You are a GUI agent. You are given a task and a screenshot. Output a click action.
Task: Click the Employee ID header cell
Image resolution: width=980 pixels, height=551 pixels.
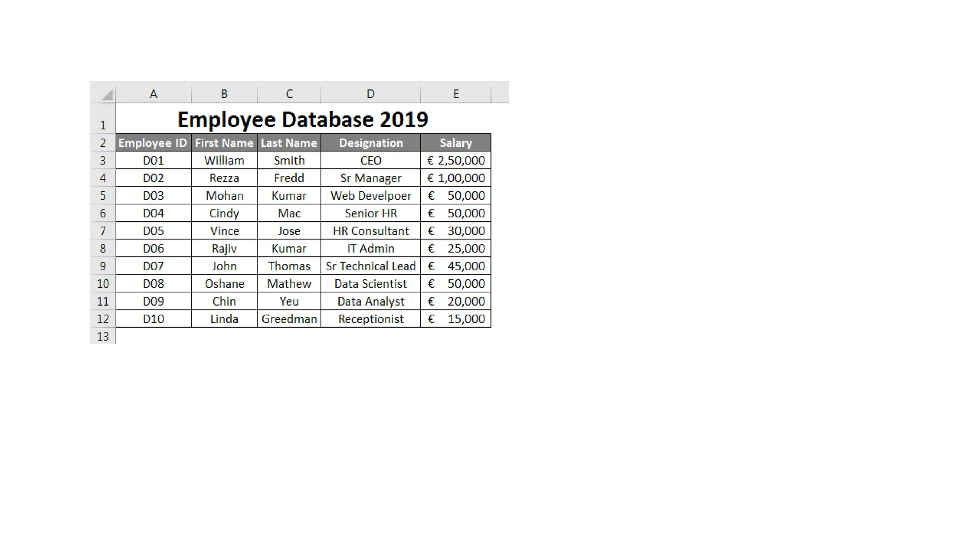coord(154,143)
